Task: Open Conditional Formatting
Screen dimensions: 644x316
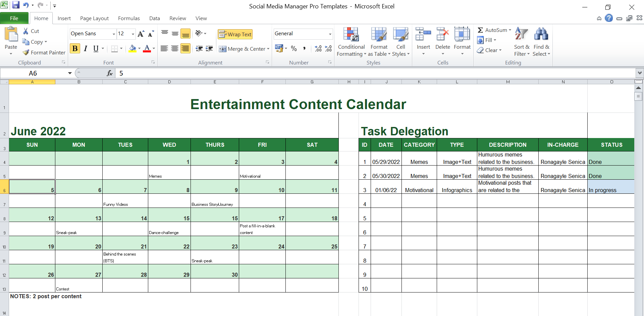Action: 351,42
